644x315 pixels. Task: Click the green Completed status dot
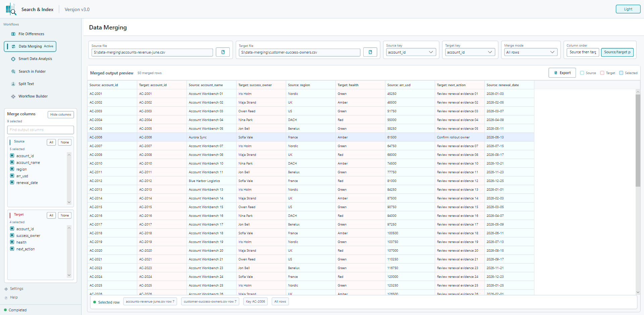coord(5,310)
